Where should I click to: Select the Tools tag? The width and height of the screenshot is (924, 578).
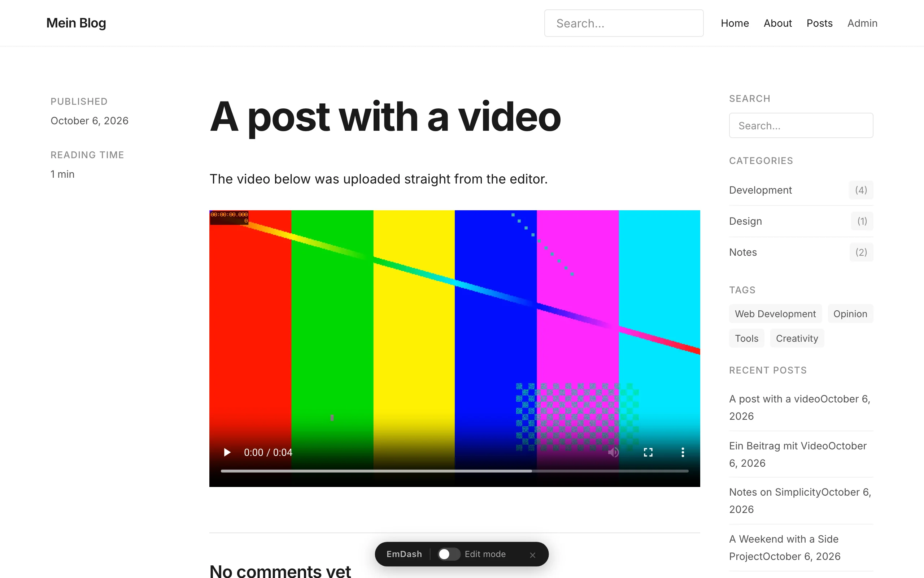pyautogui.click(x=746, y=338)
